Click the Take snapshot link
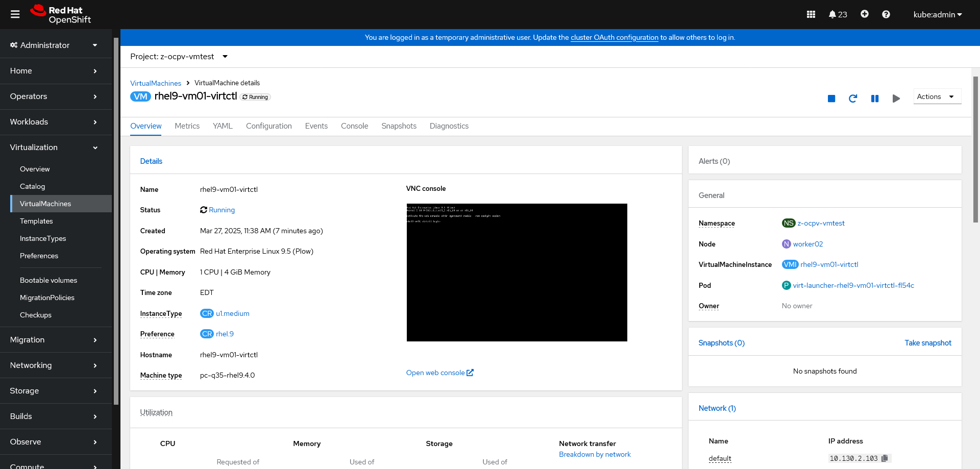 click(928, 343)
